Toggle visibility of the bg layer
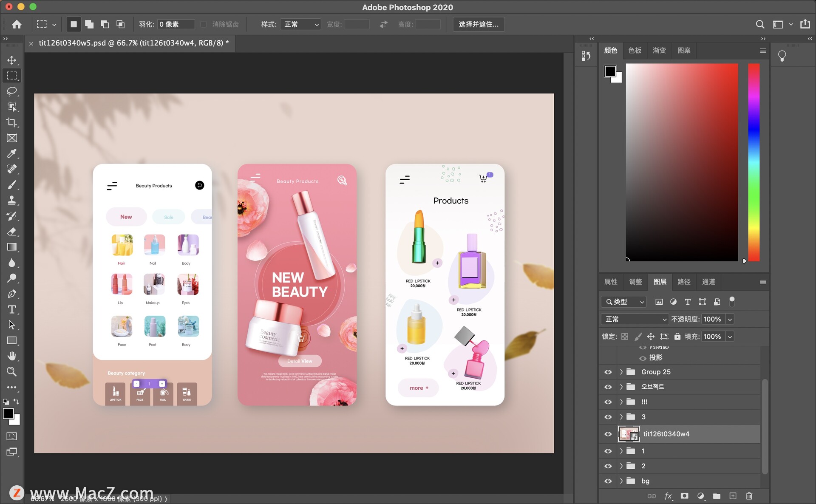 tap(608, 481)
